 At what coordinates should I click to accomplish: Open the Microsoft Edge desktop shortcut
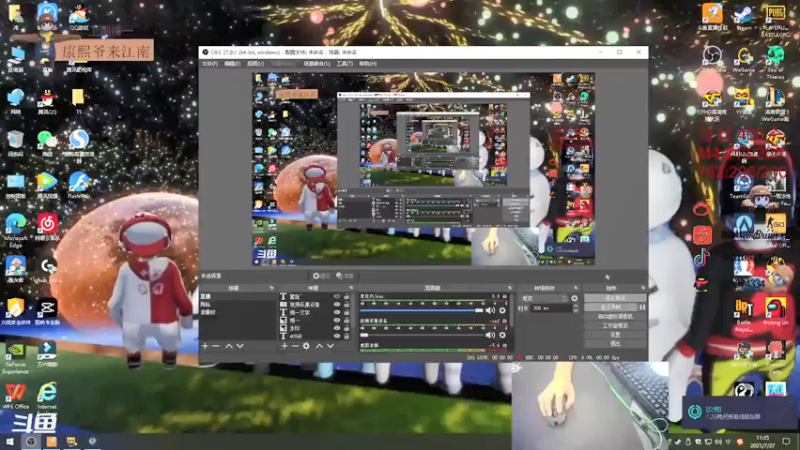point(15,231)
